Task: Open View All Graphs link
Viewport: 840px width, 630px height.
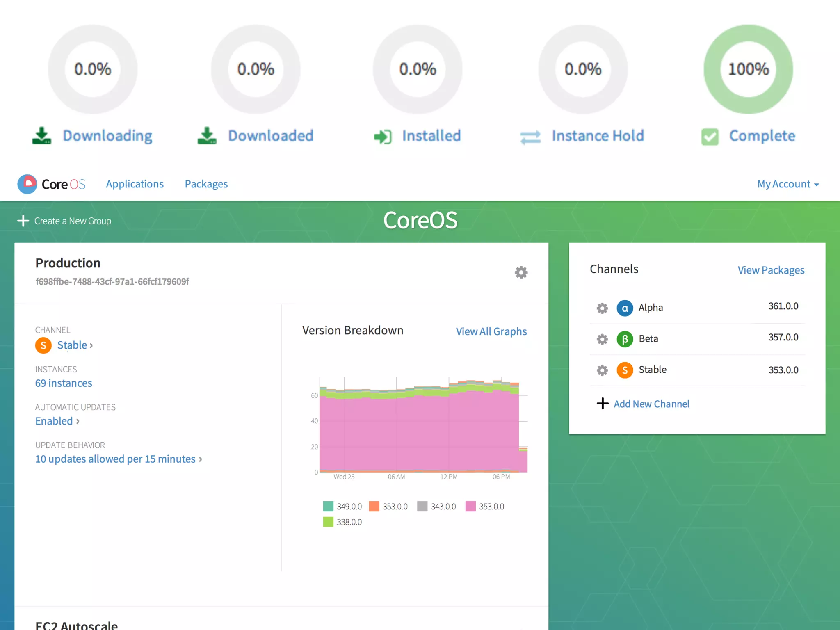Action: point(491,331)
